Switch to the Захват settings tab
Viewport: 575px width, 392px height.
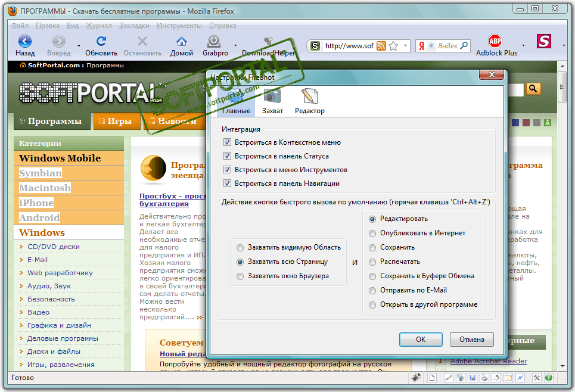pyautogui.click(x=272, y=102)
